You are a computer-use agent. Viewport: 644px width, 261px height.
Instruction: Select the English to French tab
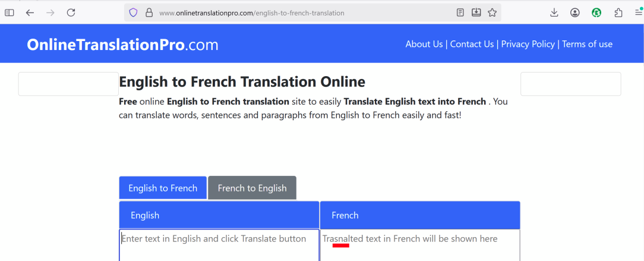coord(163,188)
